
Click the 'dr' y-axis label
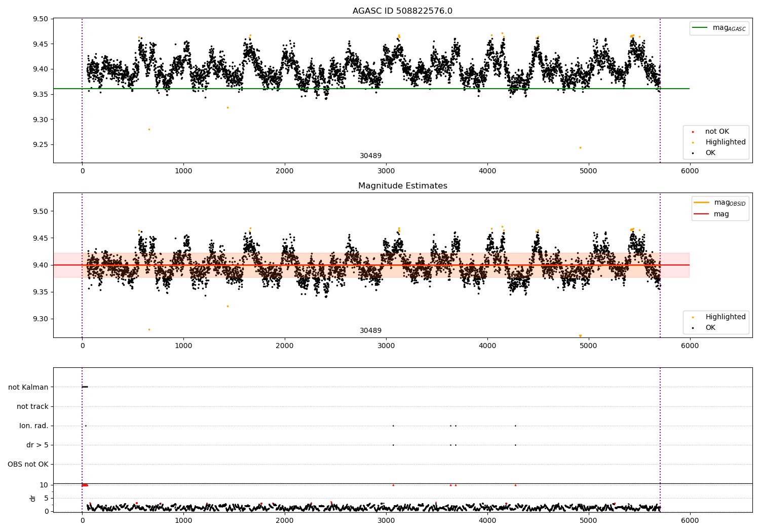pos(33,498)
